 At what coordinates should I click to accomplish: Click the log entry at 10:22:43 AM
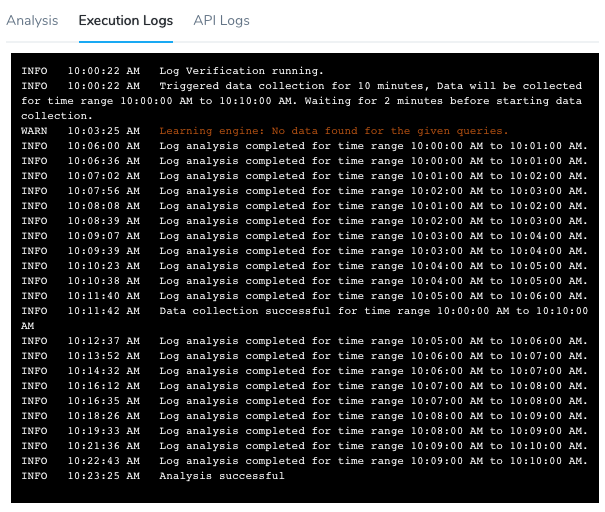pos(304,461)
